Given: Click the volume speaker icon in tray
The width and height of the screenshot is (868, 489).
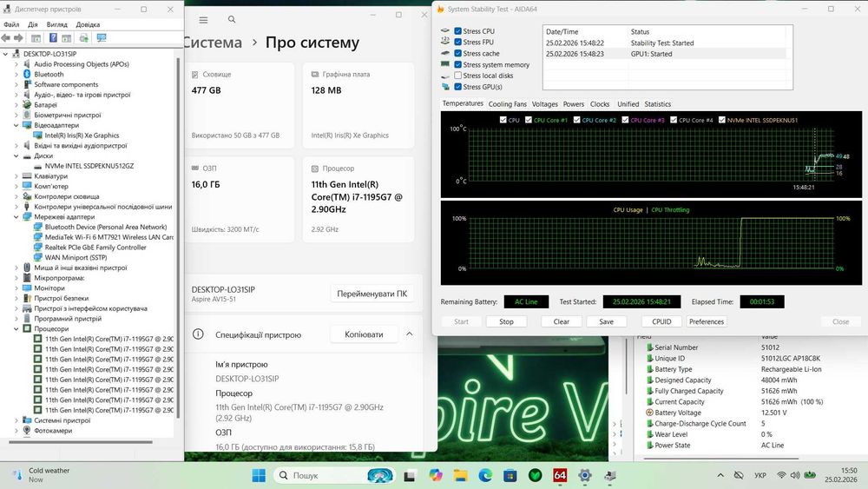Looking at the screenshot, I should point(795,475).
